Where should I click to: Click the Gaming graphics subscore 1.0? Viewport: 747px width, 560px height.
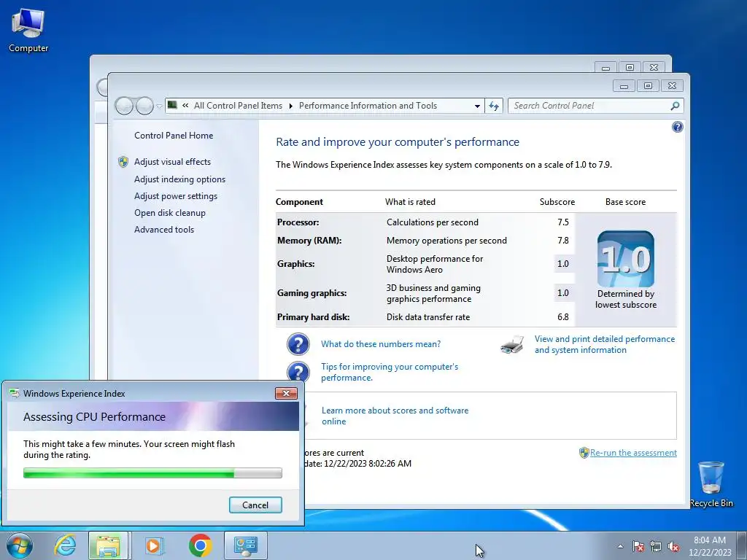563,293
